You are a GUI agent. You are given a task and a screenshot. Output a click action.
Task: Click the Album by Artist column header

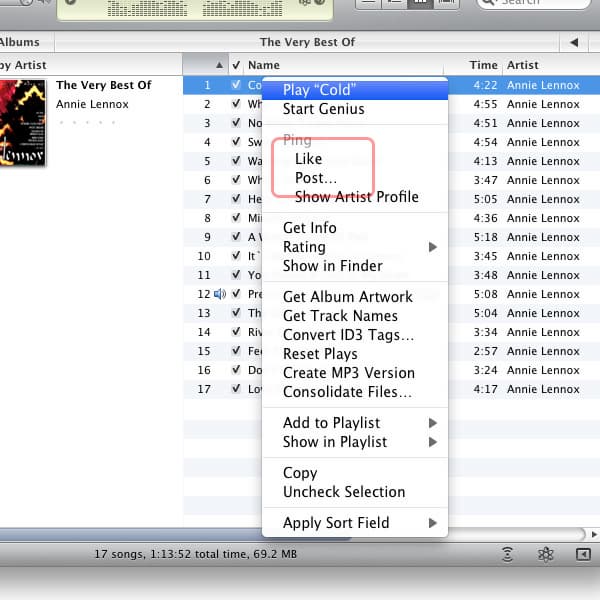pos(90,65)
